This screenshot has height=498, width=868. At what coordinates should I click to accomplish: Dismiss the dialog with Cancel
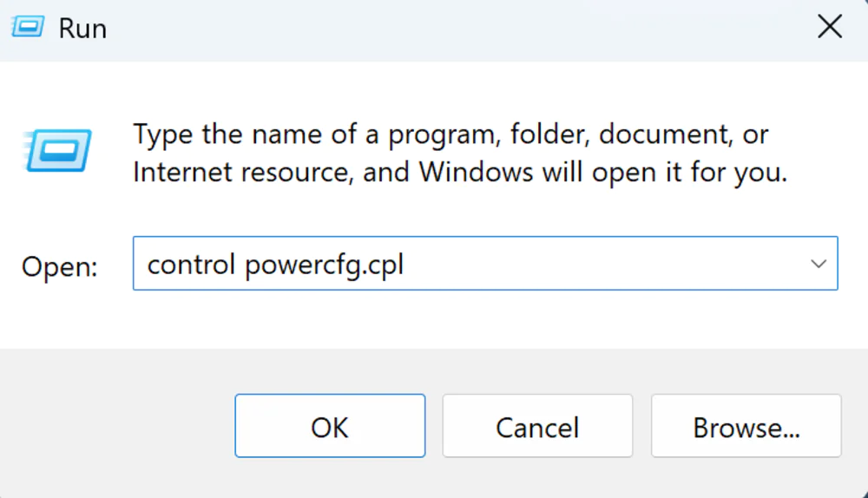point(537,425)
